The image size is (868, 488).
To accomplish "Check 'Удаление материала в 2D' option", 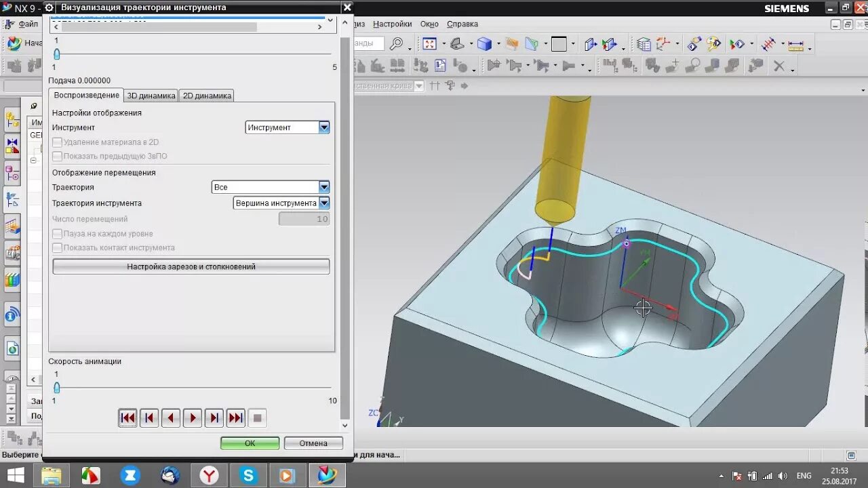I will pos(58,142).
